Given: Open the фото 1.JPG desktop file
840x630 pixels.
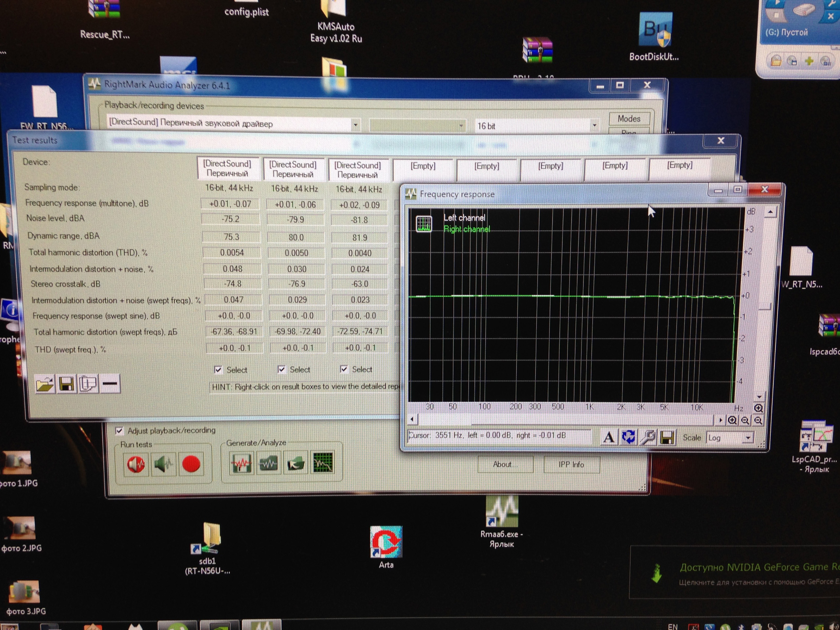Looking at the screenshot, I should (x=17, y=469).
